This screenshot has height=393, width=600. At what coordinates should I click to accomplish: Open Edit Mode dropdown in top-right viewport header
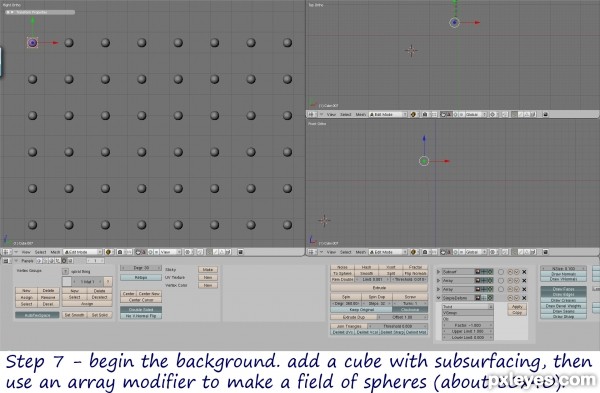[x=388, y=114]
